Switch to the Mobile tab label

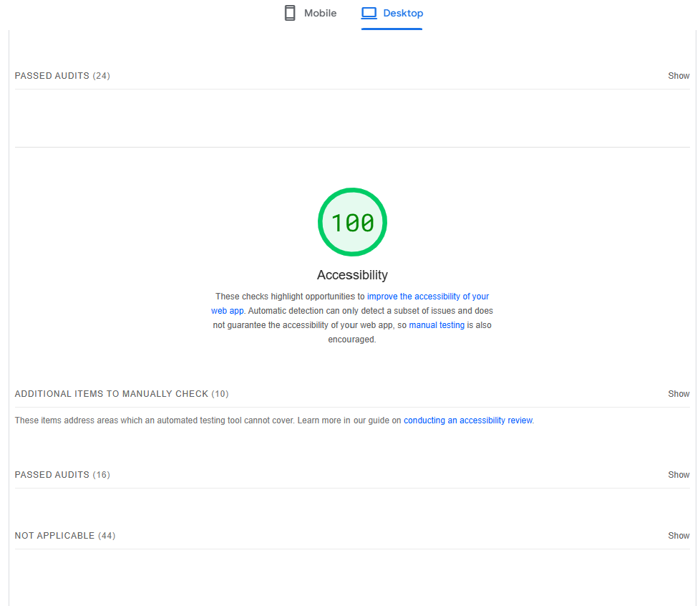pyautogui.click(x=320, y=13)
